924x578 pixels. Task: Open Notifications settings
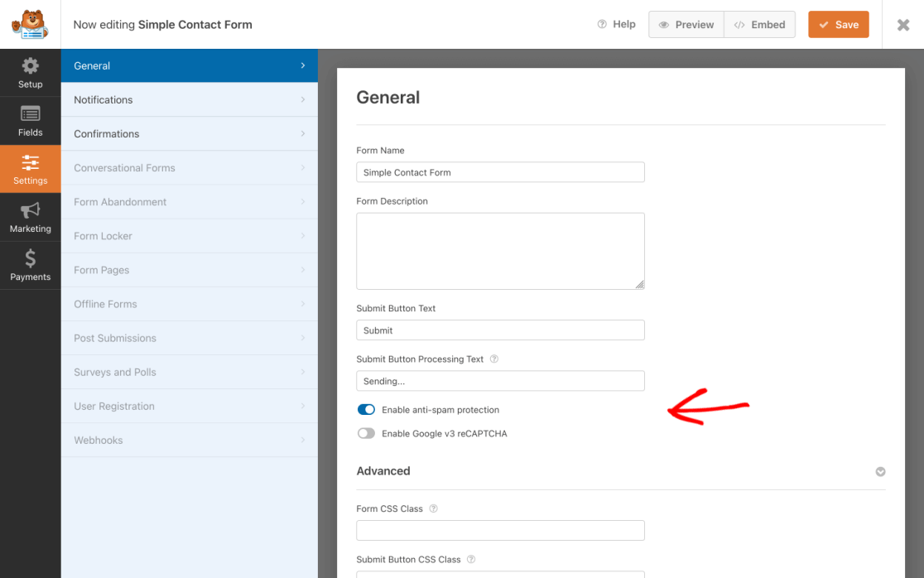pyautogui.click(x=189, y=99)
